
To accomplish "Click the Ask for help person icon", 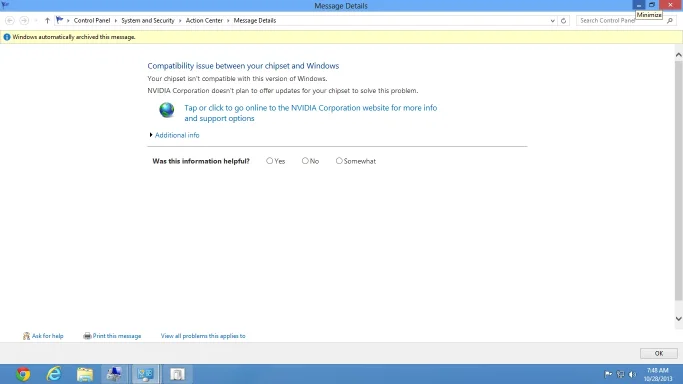I will (x=26, y=336).
